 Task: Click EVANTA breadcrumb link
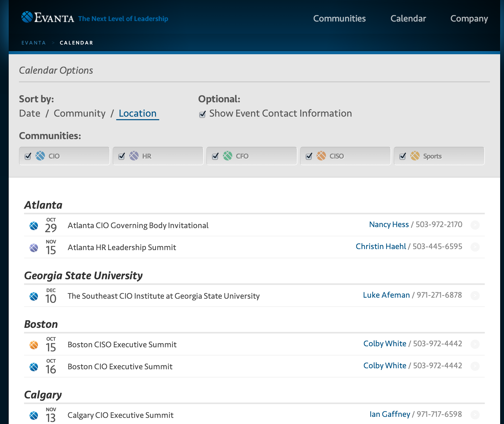point(34,43)
